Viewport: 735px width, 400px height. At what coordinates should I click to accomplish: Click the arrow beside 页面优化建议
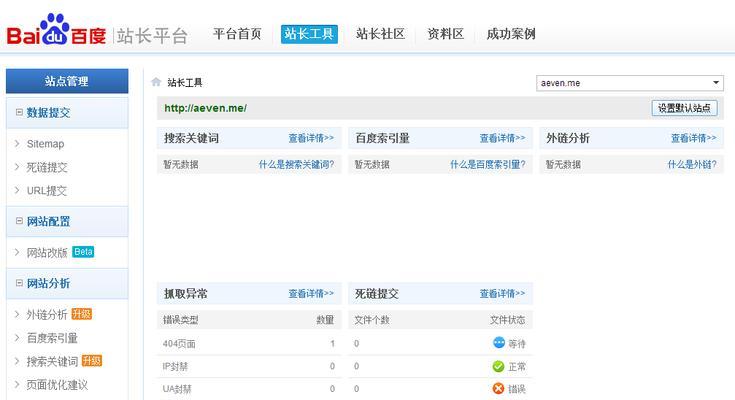[x=17, y=385]
